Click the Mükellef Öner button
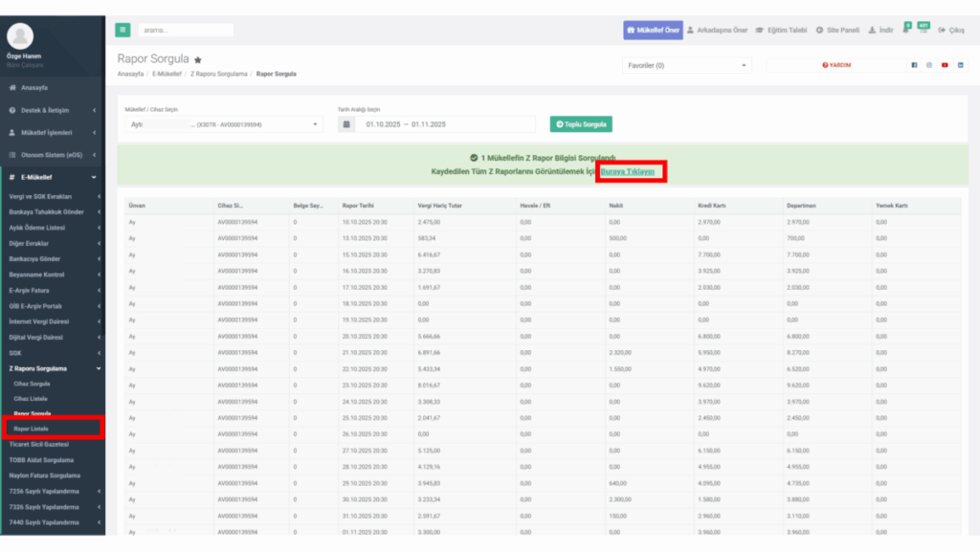The height and width of the screenshot is (551, 980). [x=653, y=30]
